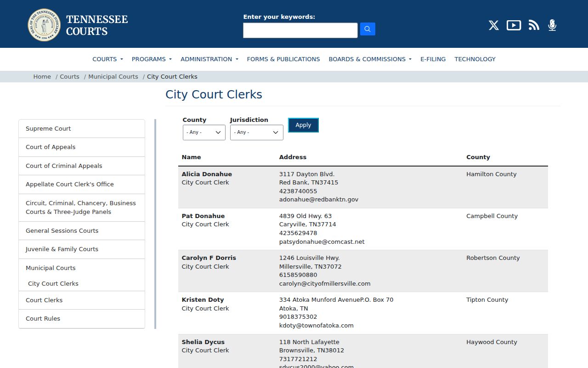Open the Courts navigation menu
The image size is (588, 368).
click(107, 59)
